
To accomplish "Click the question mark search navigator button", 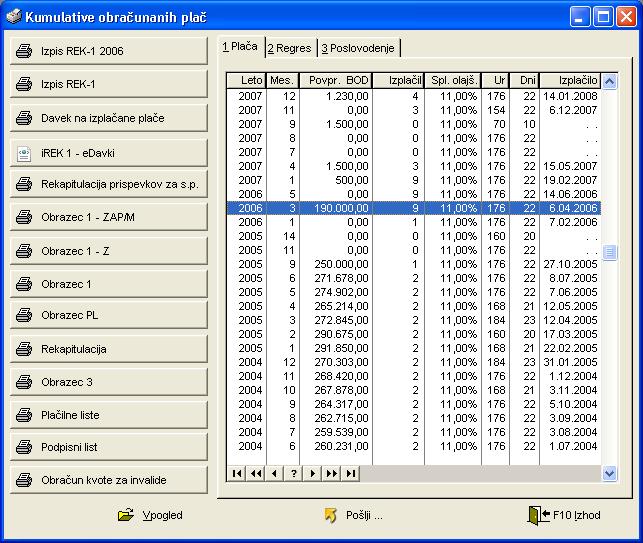I will pos(294,473).
